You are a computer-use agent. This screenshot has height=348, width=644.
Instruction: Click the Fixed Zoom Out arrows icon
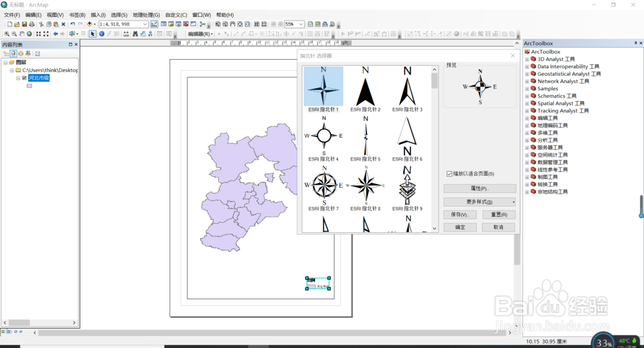click(46, 34)
